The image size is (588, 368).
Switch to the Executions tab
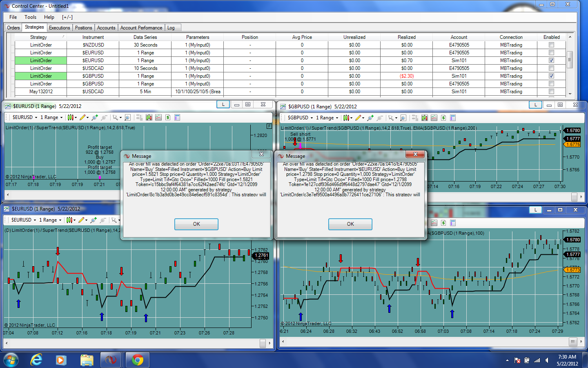60,28
